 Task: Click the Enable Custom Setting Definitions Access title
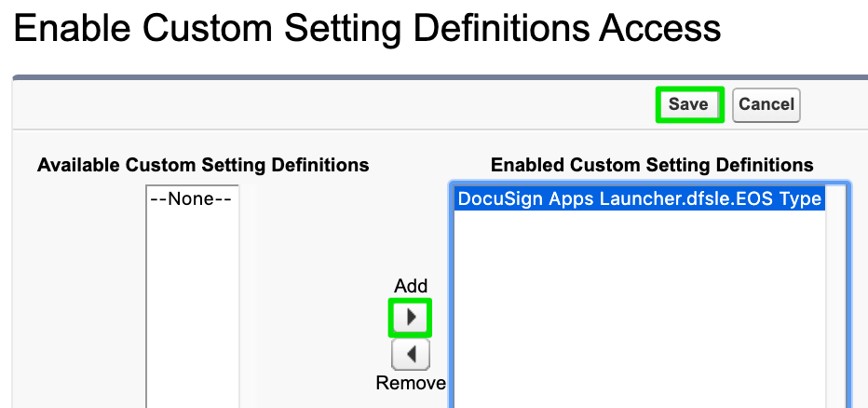[x=368, y=29]
